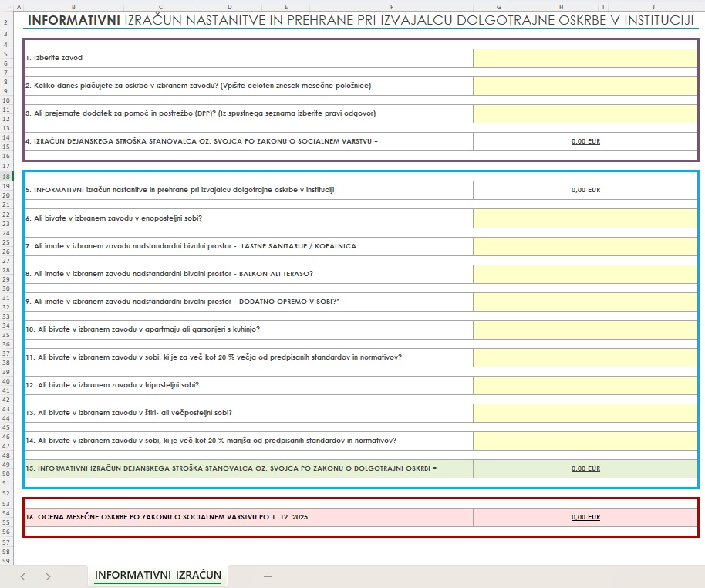Click the input cell for monthly payment question 2

(585, 86)
